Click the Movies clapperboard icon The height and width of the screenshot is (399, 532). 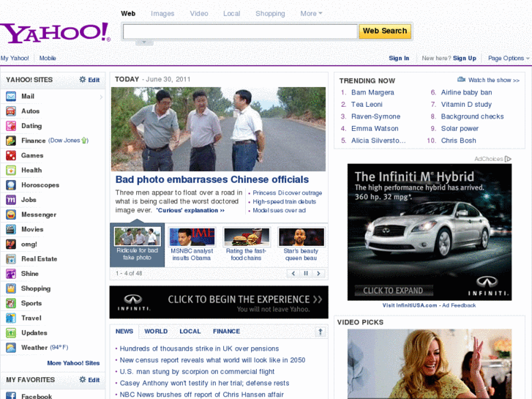[11, 229]
